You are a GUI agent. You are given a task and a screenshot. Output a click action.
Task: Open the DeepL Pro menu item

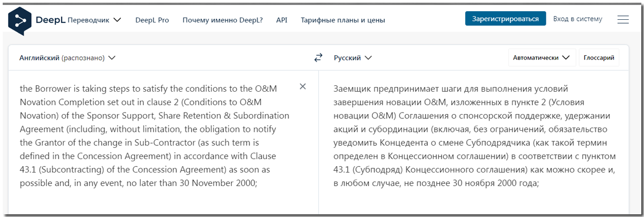pos(152,20)
